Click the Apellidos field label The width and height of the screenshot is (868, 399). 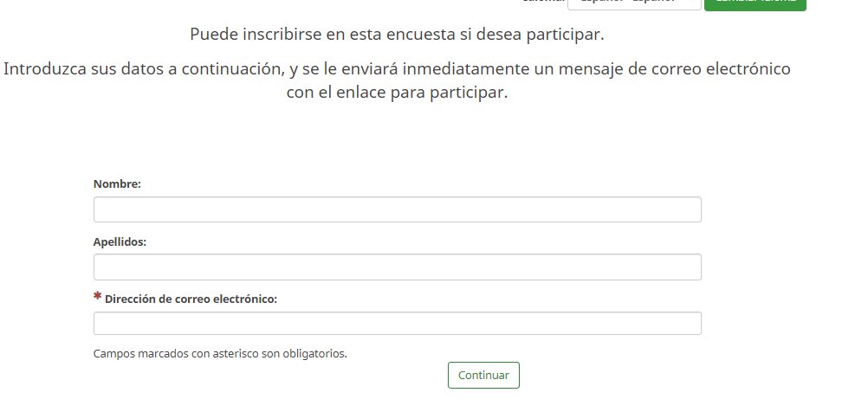[x=120, y=241]
